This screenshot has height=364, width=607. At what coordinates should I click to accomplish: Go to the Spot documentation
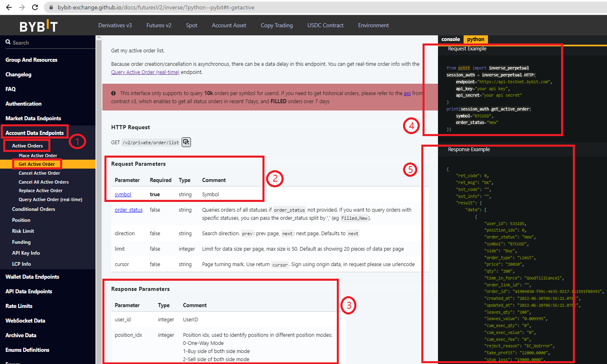[x=191, y=25]
